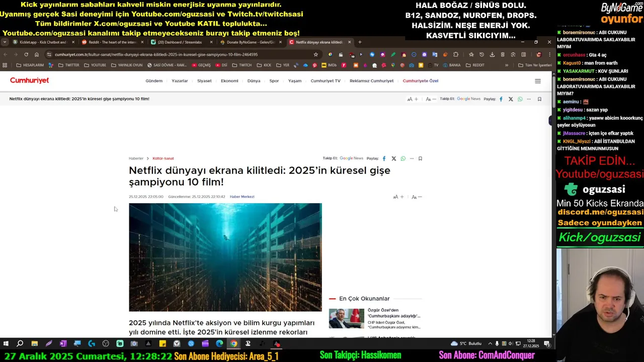Open the TWITCH bookmarks folder
The image size is (644, 362).
pyautogui.click(x=242, y=65)
